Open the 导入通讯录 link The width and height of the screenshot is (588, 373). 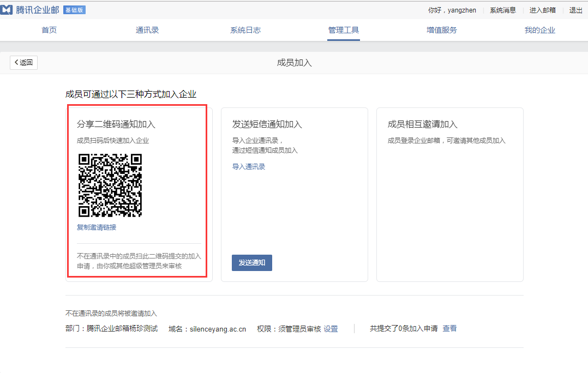[x=249, y=167]
